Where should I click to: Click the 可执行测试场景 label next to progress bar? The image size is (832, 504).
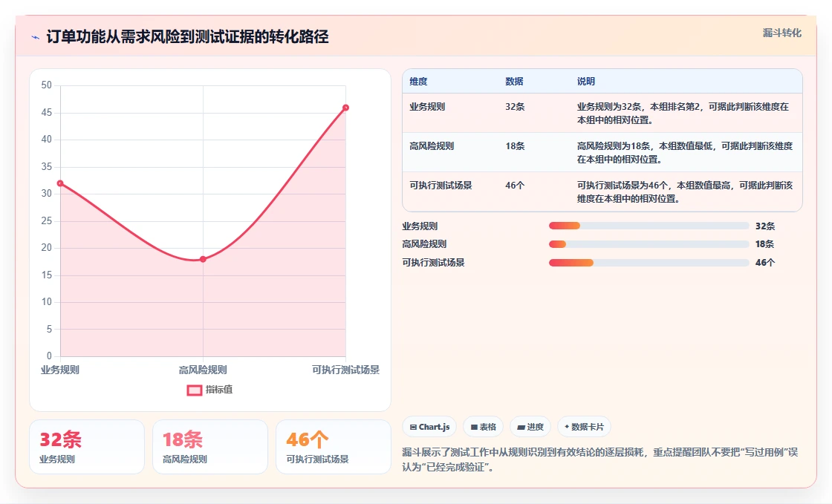tap(433, 262)
